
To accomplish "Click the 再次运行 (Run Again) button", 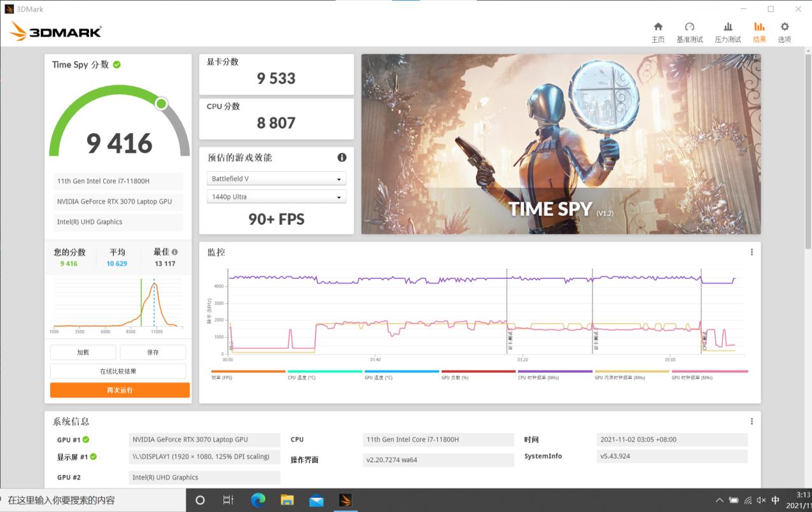I will [x=119, y=390].
